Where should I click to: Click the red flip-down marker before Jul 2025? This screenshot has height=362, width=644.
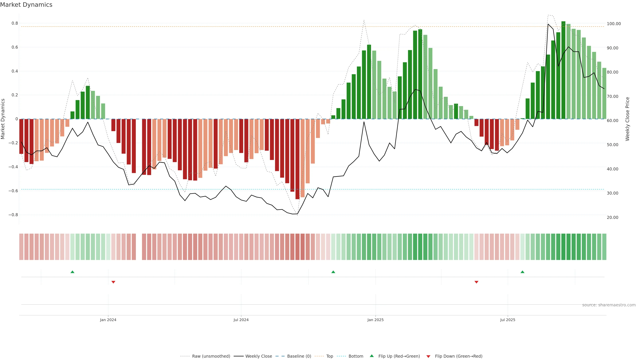(476, 282)
